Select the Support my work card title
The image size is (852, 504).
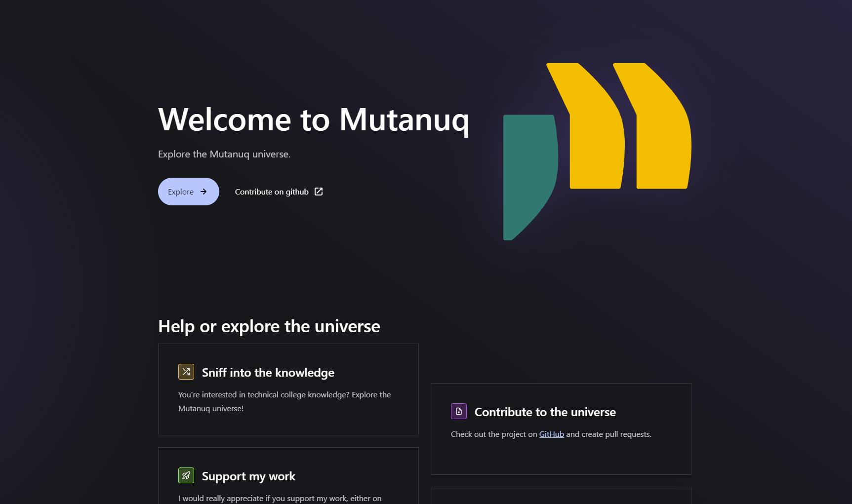coord(248,476)
